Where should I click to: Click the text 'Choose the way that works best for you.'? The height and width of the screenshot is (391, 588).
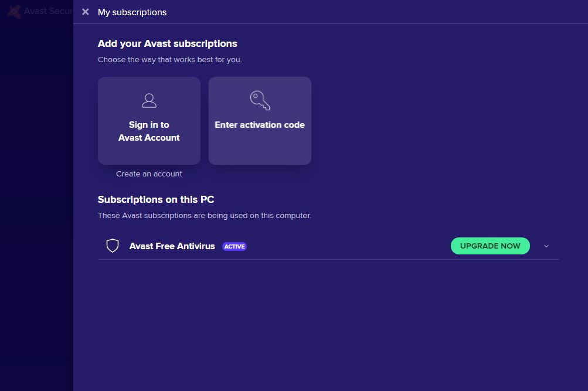[x=170, y=60]
